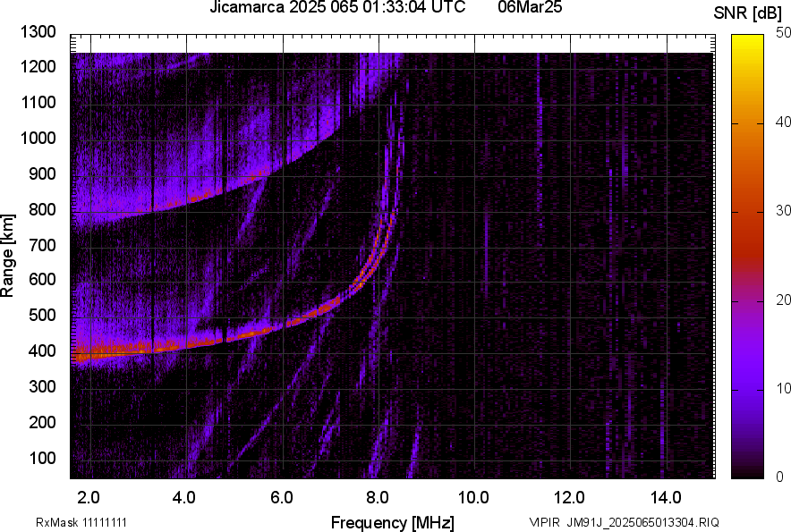
Task: Click frequency tick label '4.0'
Action: pos(184,498)
